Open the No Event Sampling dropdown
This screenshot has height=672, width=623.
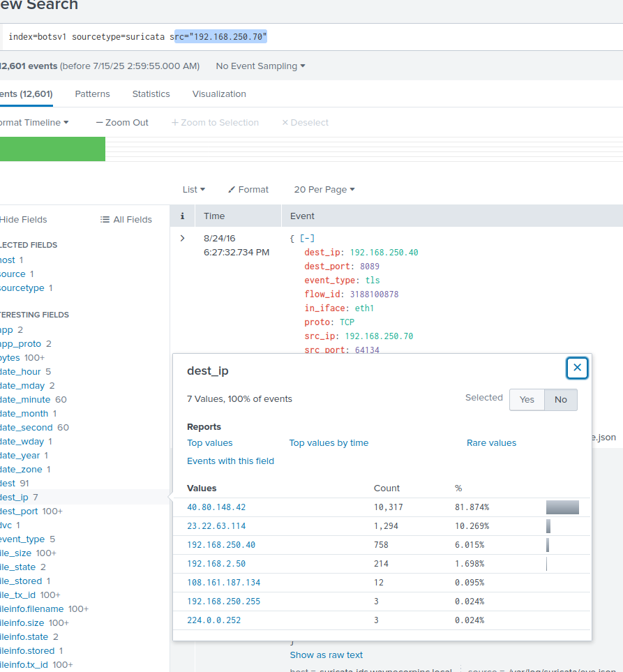260,66
